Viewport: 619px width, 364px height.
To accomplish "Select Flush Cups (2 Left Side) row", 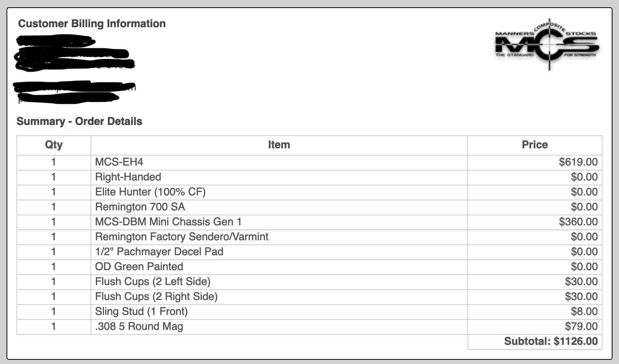I will point(309,282).
